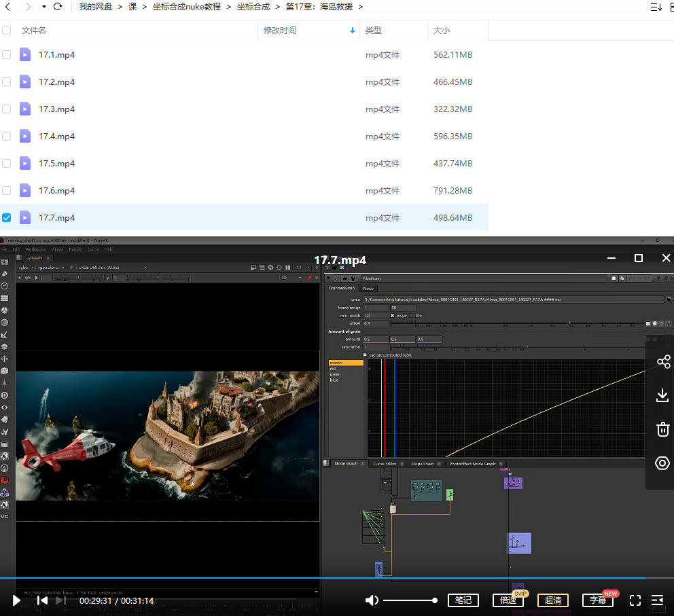Viewport: 674px width, 616px height.
Task: Click the share icon beside video
Action: pyautogui.click(x=663, y=362)
